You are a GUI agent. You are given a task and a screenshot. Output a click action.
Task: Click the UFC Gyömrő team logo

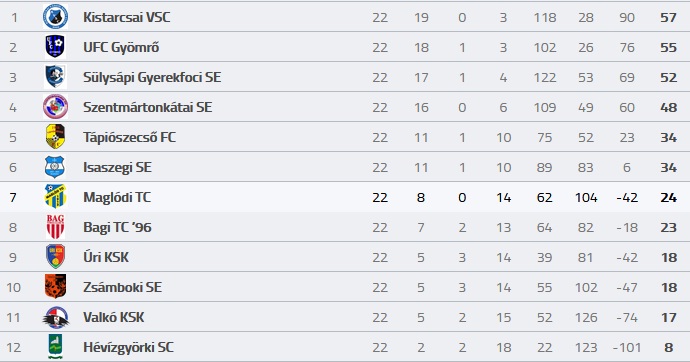point(55,47)
